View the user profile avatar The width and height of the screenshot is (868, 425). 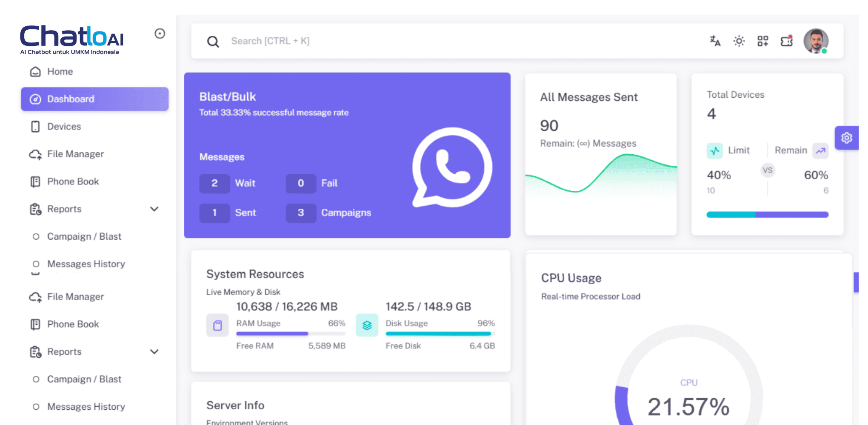pos(816,41)
